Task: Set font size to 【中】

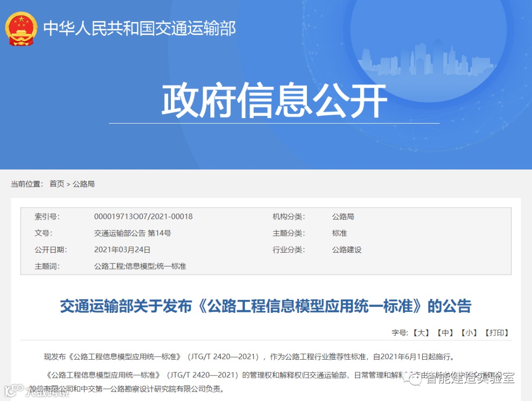Action: [x=445, y=333]
